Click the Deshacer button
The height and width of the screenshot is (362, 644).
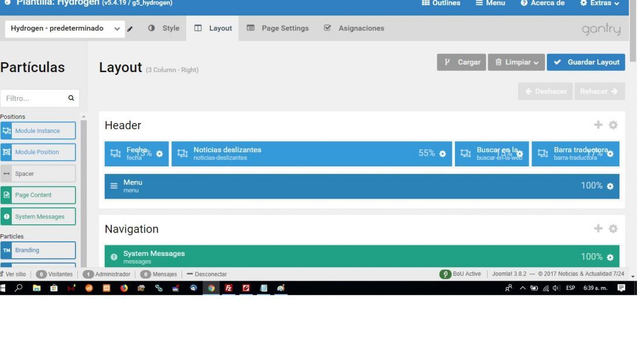(x=546, y=91)
